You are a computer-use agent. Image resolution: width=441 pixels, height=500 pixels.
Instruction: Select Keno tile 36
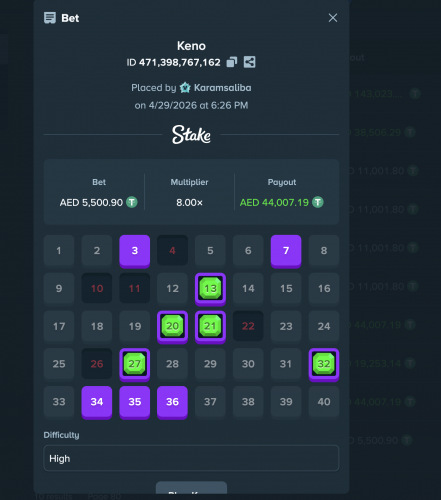tap(172, 402)
